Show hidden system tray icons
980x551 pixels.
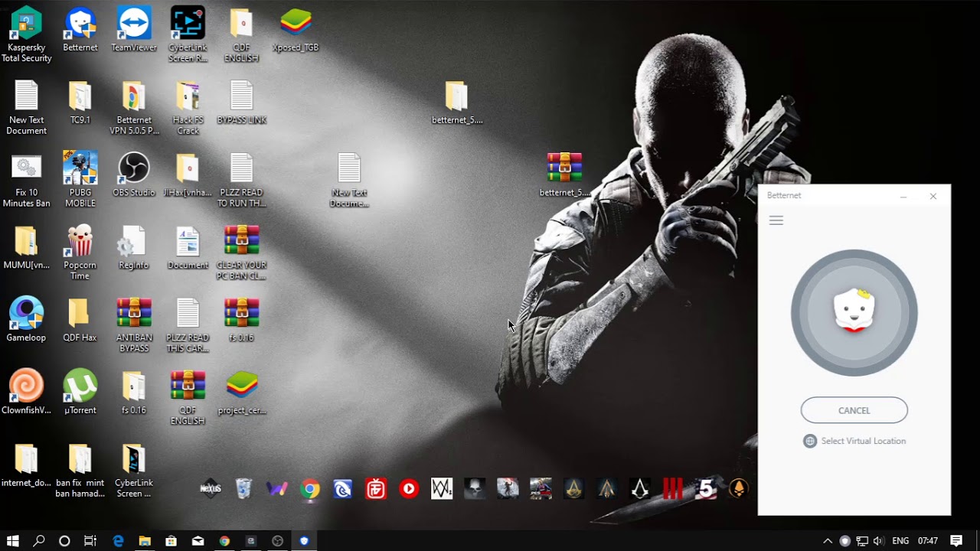point(828,540)
